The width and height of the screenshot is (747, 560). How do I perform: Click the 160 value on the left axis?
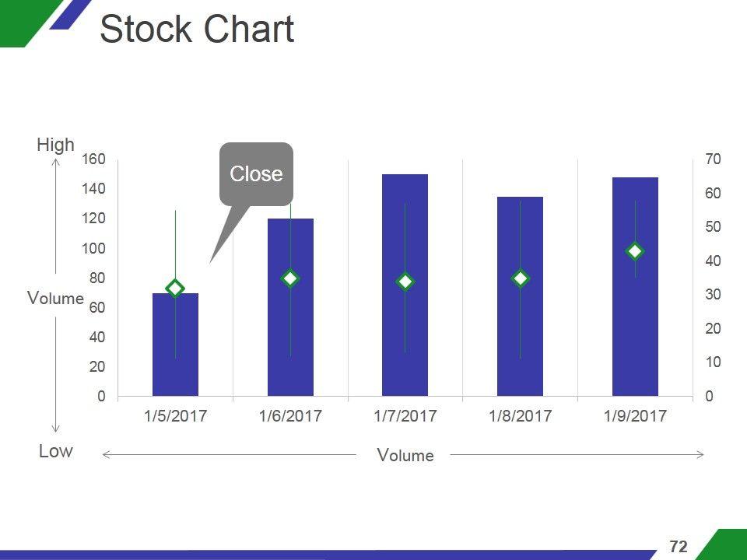coord(93,159)
